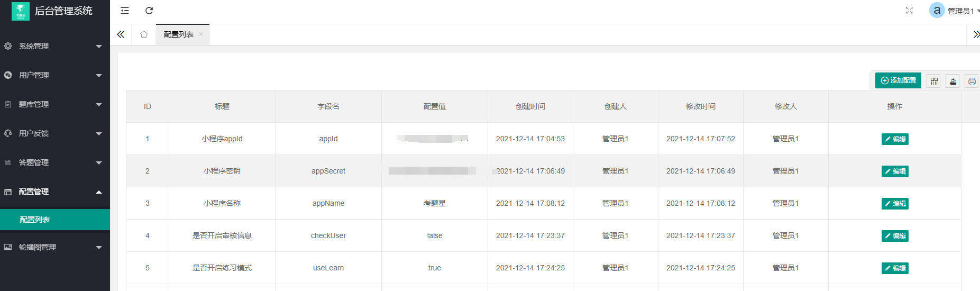
Task: Open the 管理员1 account dropdown
Action: [x=963, y=11]
